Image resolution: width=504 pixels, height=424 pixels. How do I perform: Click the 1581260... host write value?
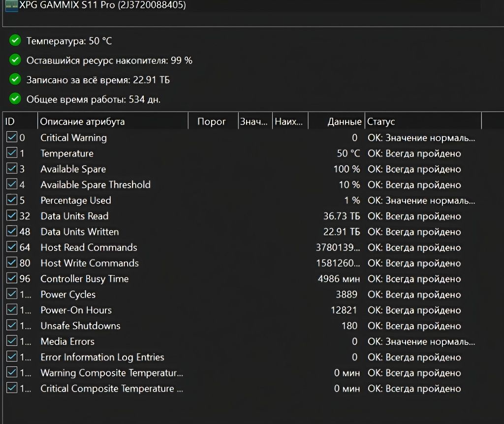tap(338, 263)
